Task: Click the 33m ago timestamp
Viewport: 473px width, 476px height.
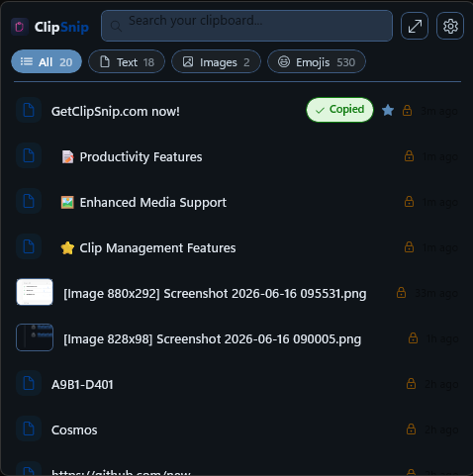Action: [436, 293]
